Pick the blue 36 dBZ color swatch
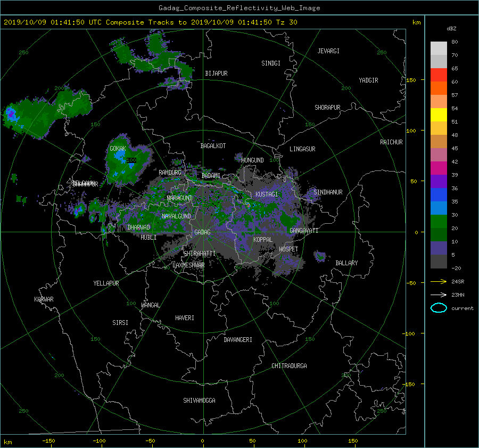The image size is (479, 448). (439, 194)
